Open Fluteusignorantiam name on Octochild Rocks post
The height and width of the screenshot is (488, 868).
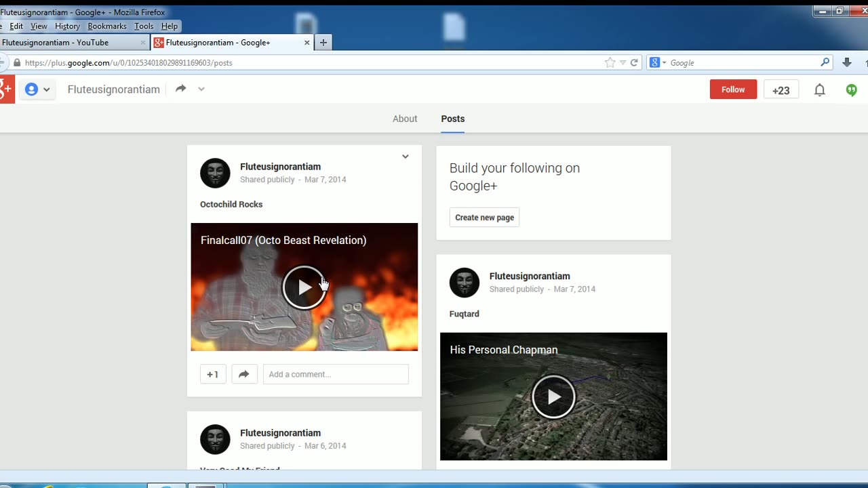(280, 167)
